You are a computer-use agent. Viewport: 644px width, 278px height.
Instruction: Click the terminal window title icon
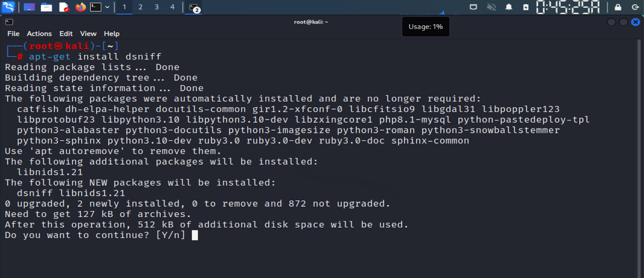[x=9, y=22]
